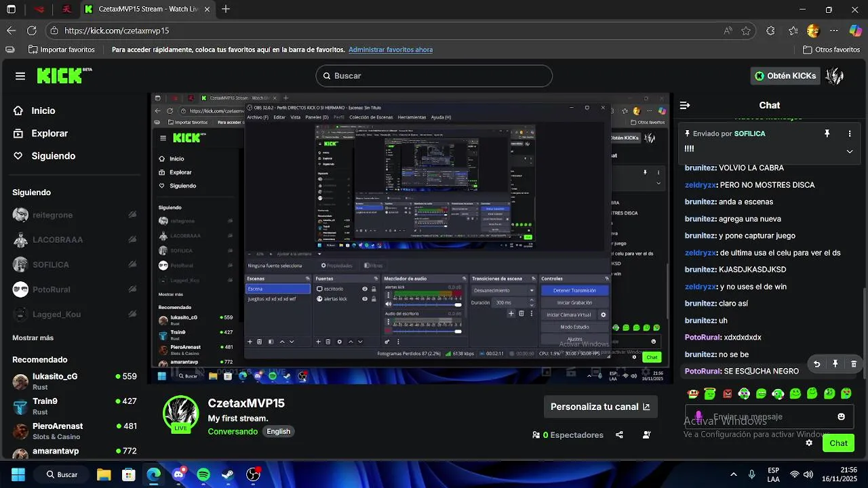The image size is (868, 488).
Task: Open followed channel reitegrone
Action: [x=75, y=215]
